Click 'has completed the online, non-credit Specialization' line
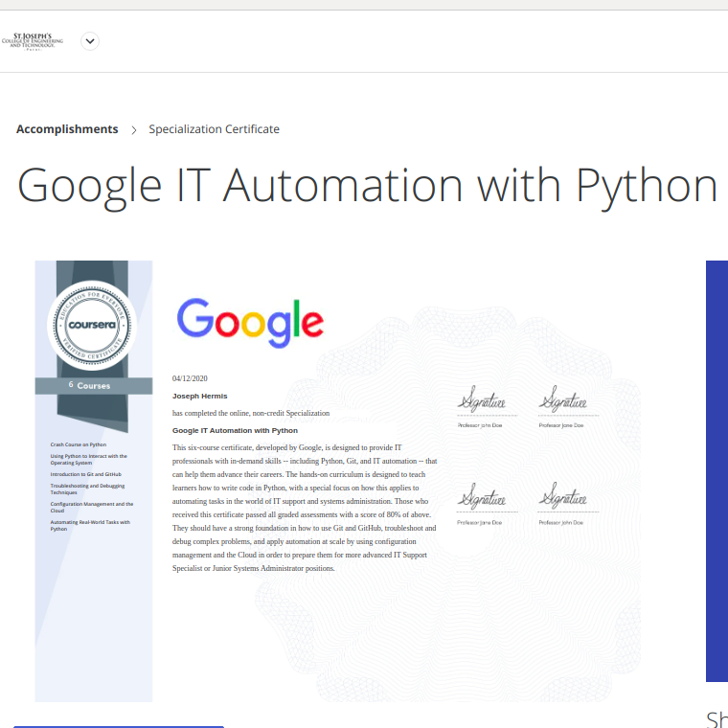This screenshot has width=728, height=728. point(251,413)
